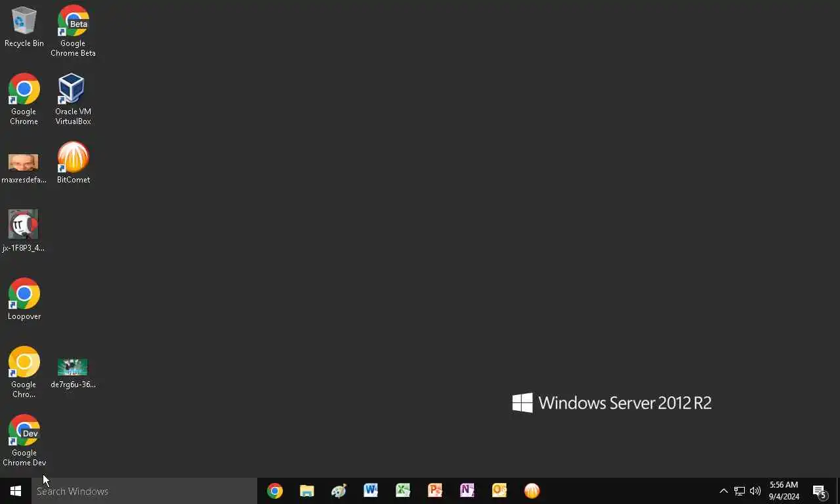Select the Google Chrome desktop shortcut
The width and height of the screenshot is (840, 504).
tap(24, 99)
